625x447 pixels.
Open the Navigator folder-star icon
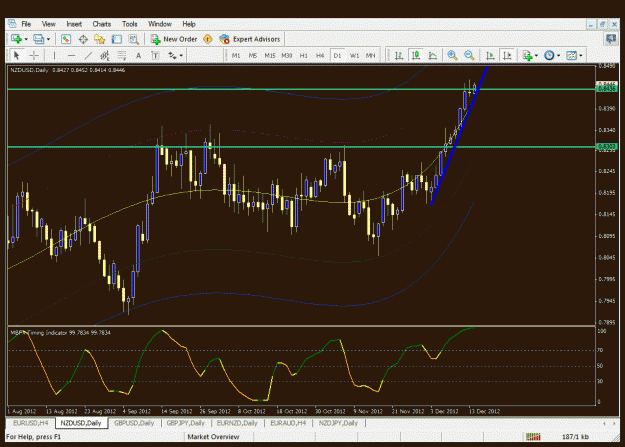pyautogui.click(x=99, y=39)
